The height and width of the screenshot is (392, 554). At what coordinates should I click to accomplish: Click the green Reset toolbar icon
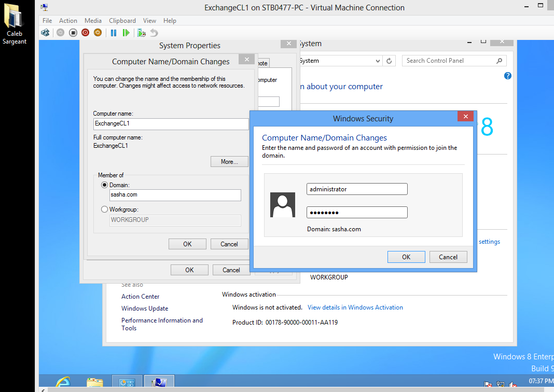(126, 33)
